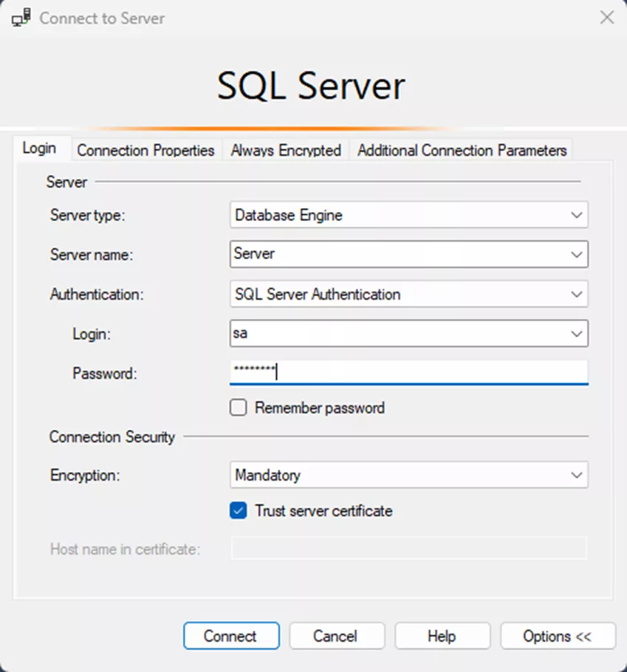This screenshot has width=627, height=672.
Task: Click the Connect button
Action: 231,636
